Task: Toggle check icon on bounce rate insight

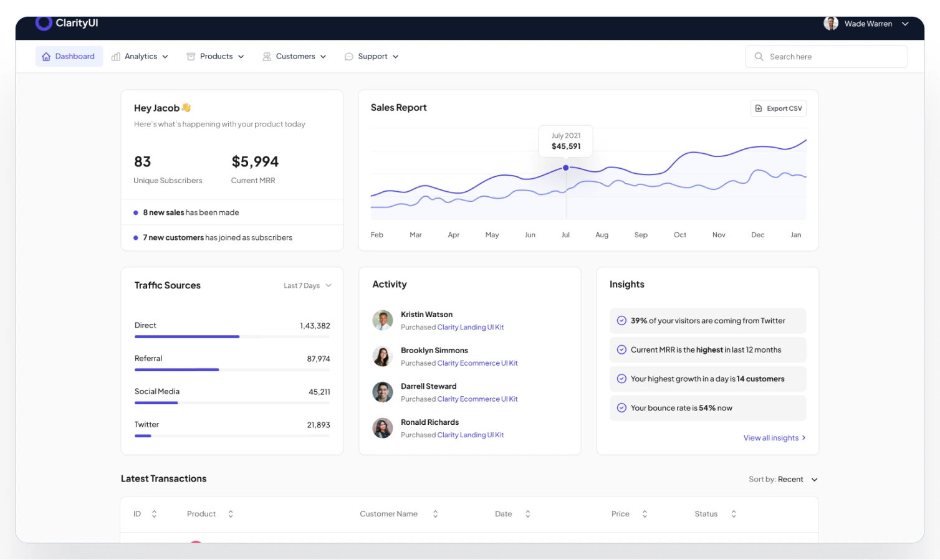Action: [x=621, y=408]
